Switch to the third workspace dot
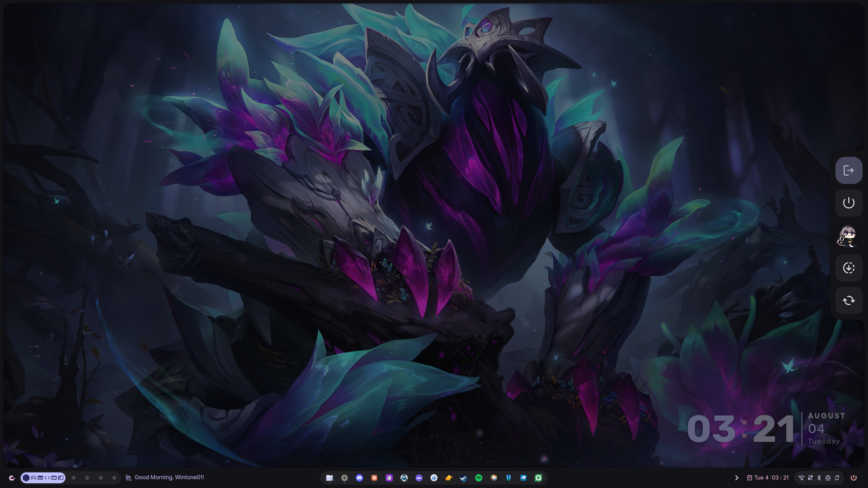This screenshot has width=868, height=488. [x=87, y=478]
